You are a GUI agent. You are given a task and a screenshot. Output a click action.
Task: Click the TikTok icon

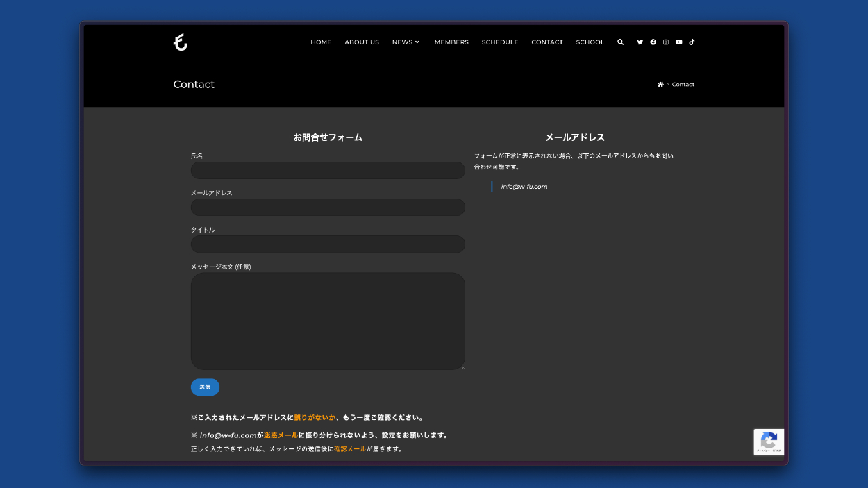point(692,42)
